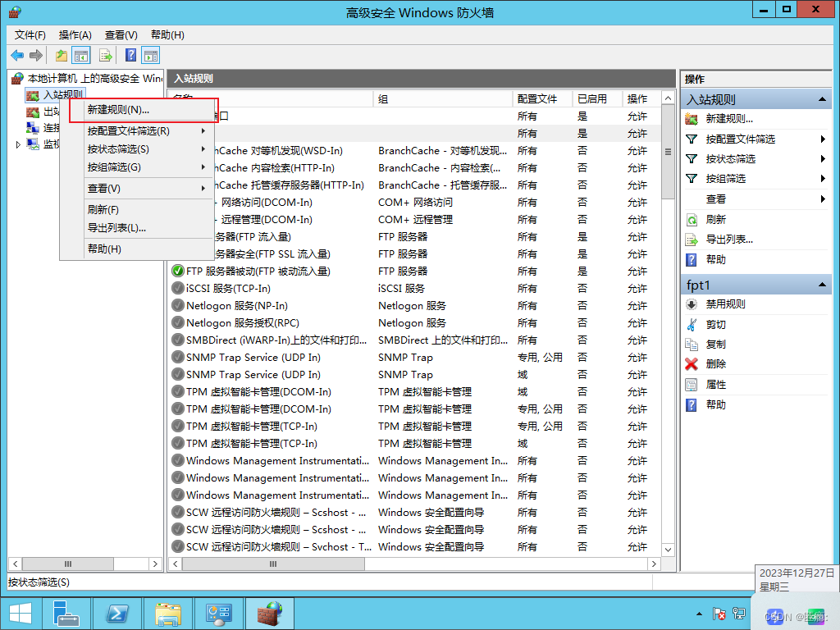840x630 pixels.
Task: Select the SMBDirect (iWARP-In) rule row
Action: click(415, 340)
